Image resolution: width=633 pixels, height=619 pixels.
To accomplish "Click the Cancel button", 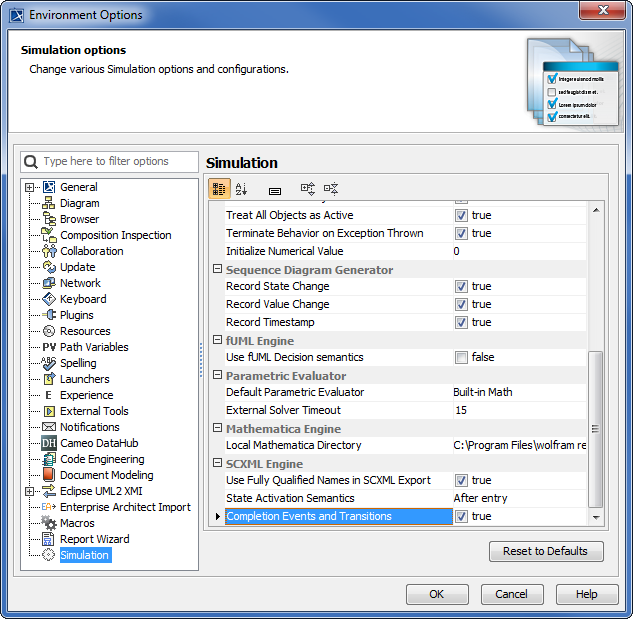I will tap(512, 594).
